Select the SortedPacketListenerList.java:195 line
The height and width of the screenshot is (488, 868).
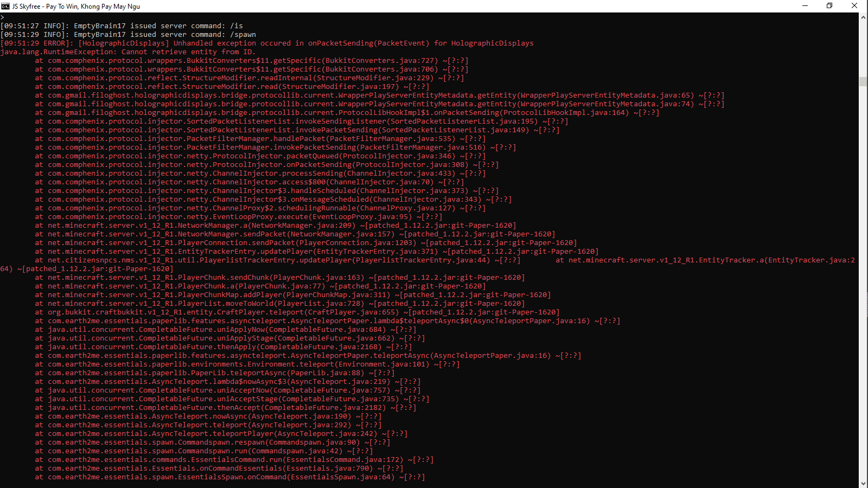coord(302,121)
